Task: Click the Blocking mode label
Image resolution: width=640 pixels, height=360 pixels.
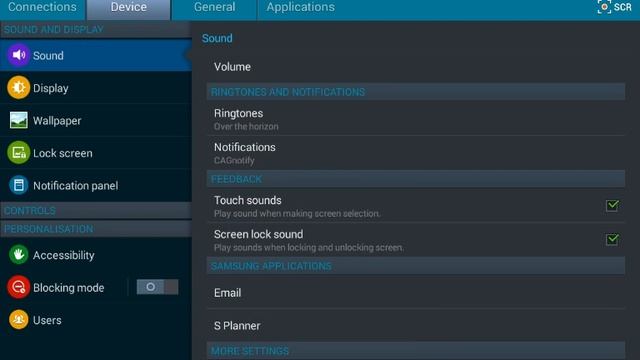Action: (x=69, y=288)
